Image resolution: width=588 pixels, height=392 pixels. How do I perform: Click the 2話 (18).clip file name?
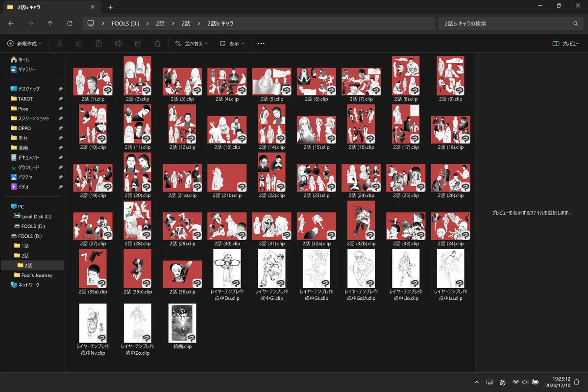coord(451,147)
